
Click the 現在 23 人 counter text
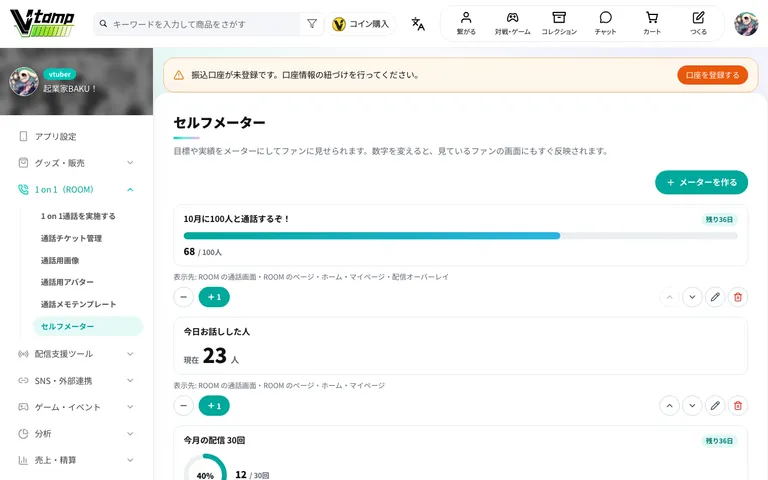click(211, 356)
